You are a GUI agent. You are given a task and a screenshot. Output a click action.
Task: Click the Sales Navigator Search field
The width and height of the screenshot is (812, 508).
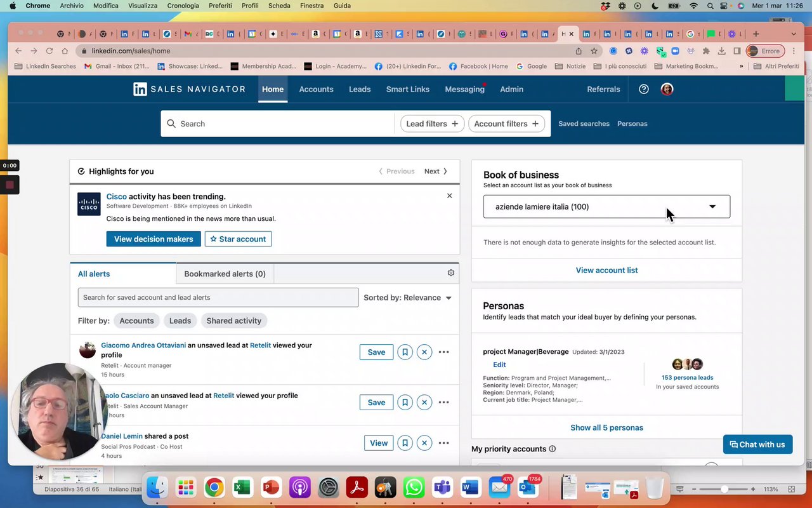coord(278,124)
